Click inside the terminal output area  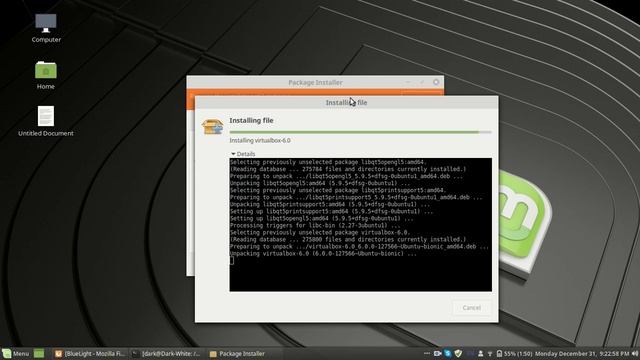pos(360,225)
